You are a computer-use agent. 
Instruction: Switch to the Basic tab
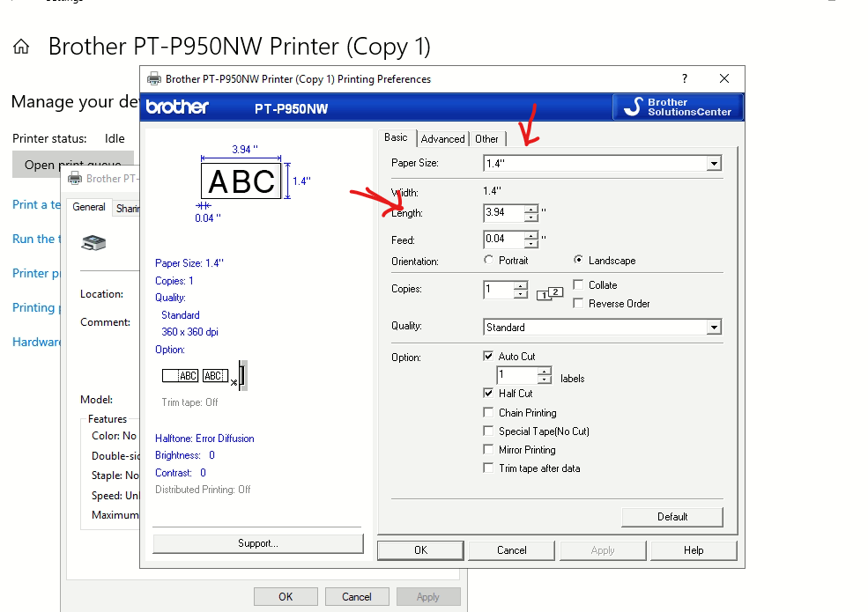tap(396, 137)
